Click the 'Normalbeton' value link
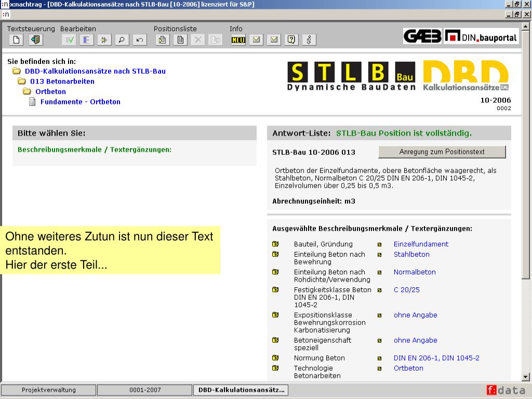The height and width of the screenshot is (399, 532). tap(415, 272)
